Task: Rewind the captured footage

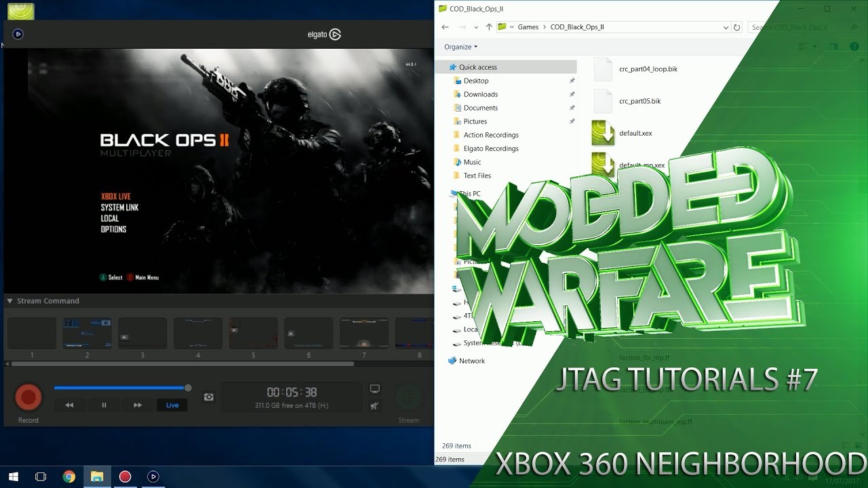Action: (69, 405)
